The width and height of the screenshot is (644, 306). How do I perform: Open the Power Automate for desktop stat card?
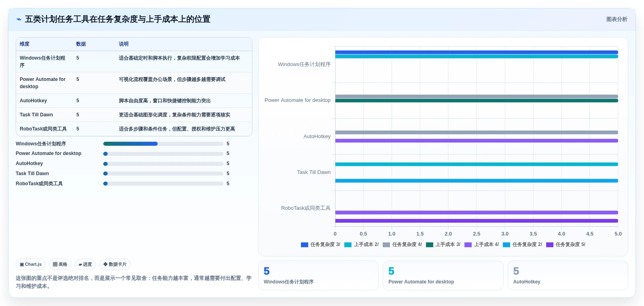(443, 275)
